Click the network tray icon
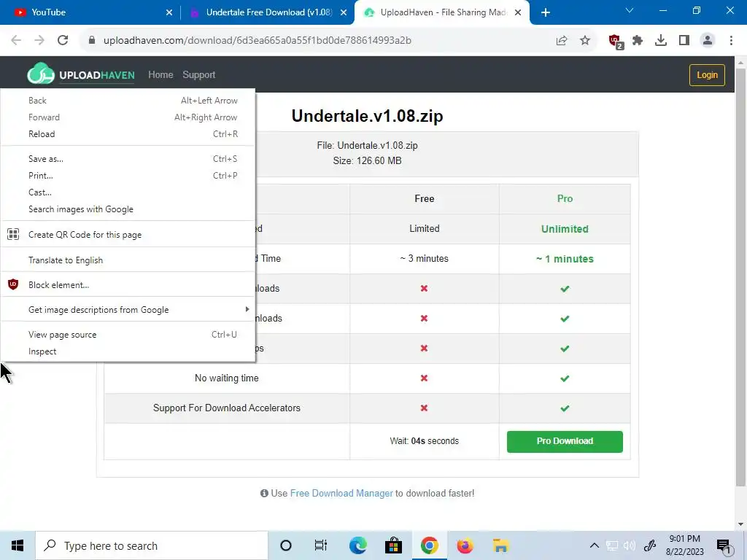Image resolution: width=747 pixels, height=560 pixels. click(612, 545)
